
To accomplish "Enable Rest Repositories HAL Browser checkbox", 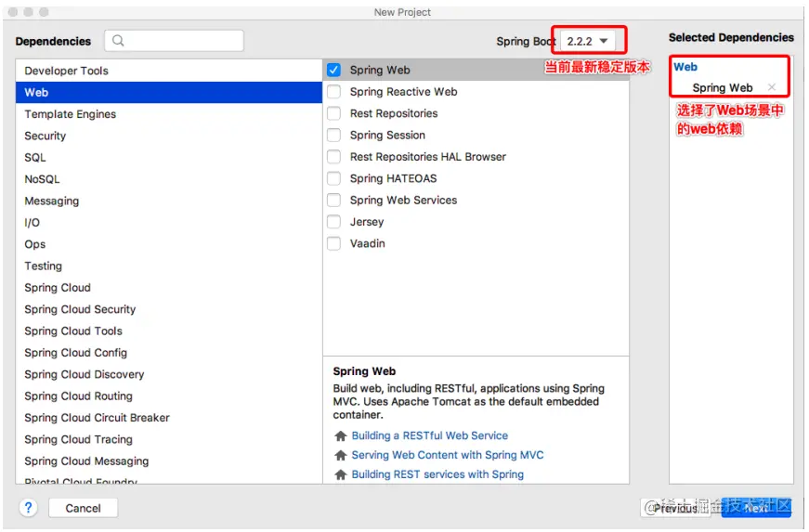I will coord(333,157).
